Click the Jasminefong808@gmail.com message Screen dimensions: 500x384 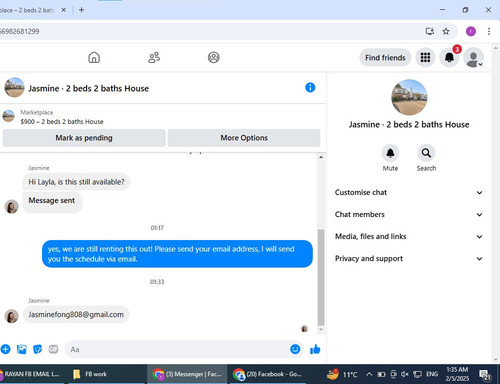click(x=76, y=314)
